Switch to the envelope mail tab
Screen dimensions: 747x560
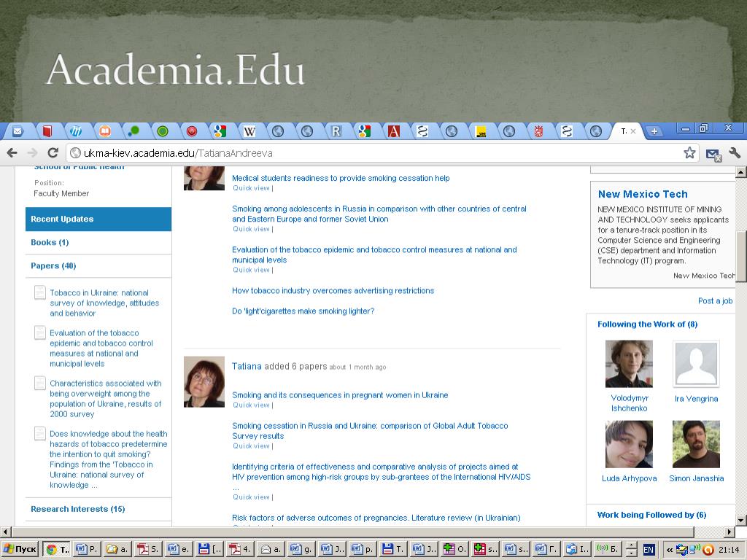click(x=18, y=131)
